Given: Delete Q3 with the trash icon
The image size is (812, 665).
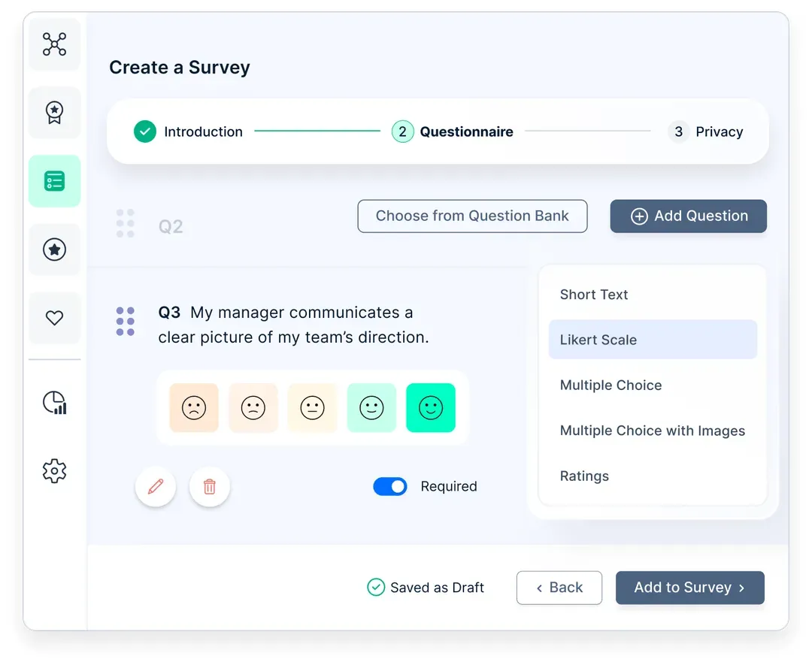Looking at the screenshot, I should (210, 486).
